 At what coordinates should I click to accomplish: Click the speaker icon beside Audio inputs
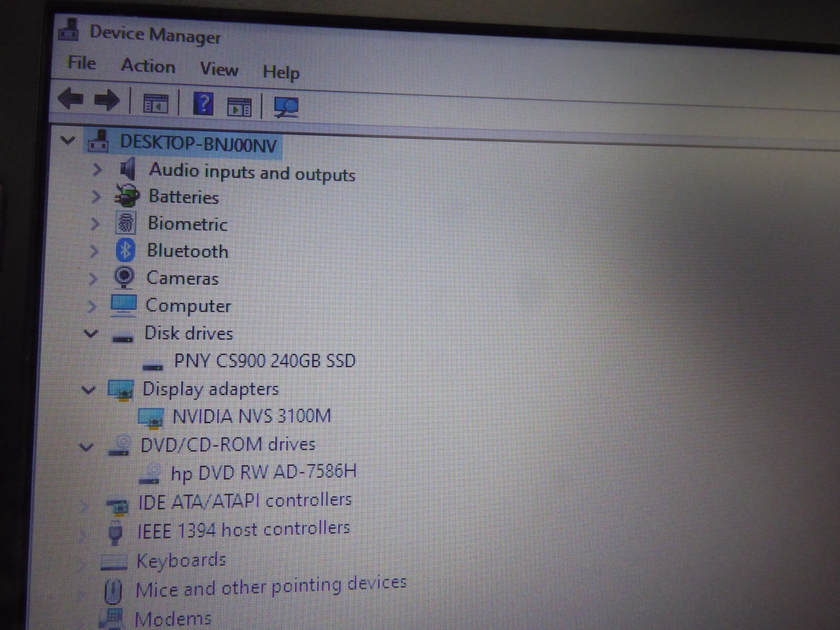click(x=128, y=169)
